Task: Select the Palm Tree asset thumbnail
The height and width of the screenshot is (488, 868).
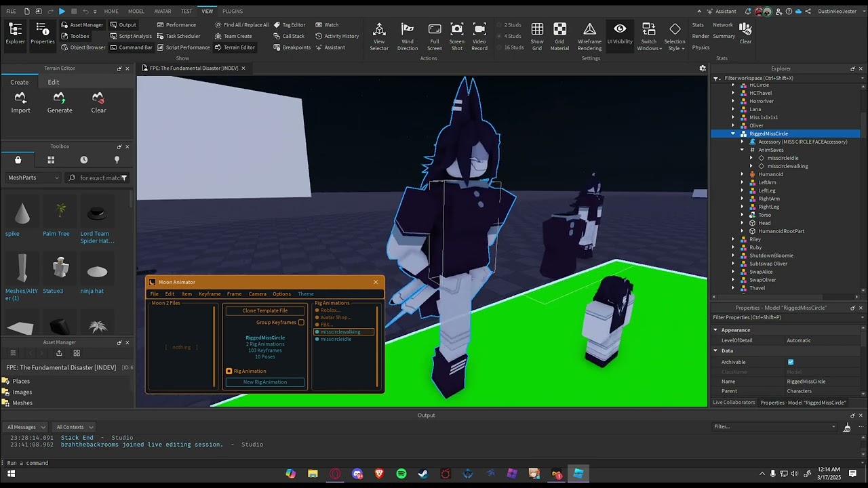Action: point(60,213)
